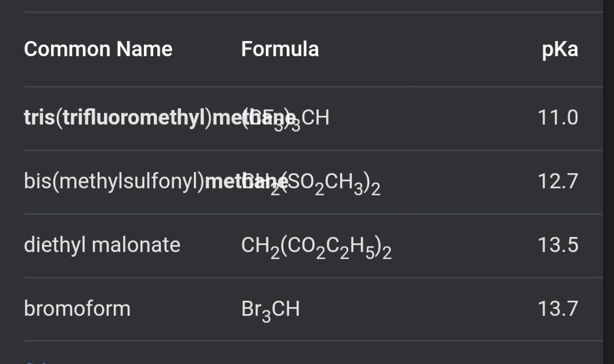The width and height of the screenshot is (614, 364).
Task: Select the pKa value 13.7
Action: pos(558,308)
